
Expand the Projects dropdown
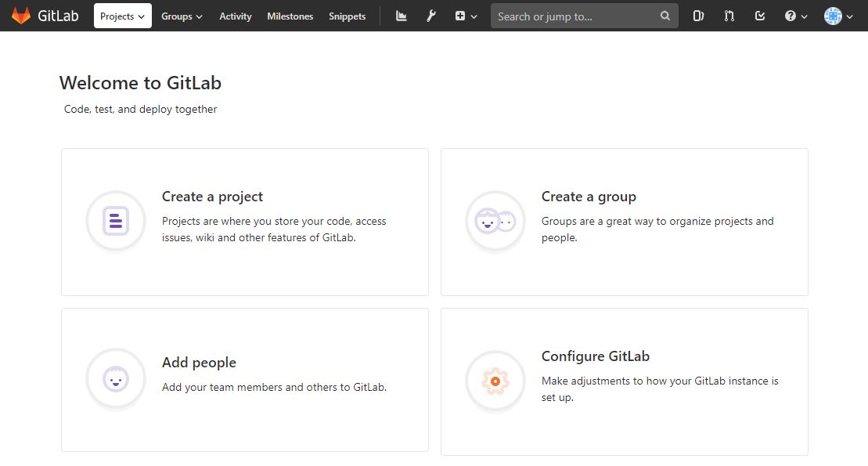(x=122, y=15)
